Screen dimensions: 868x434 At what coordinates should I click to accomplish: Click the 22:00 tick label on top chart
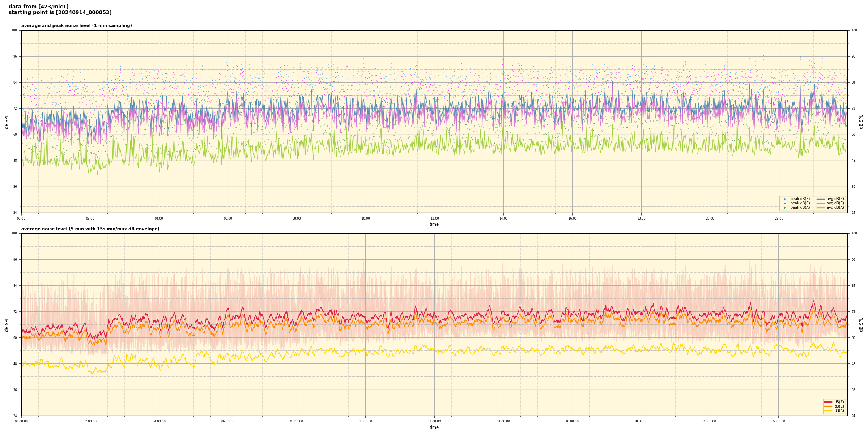tap(779, 218)
